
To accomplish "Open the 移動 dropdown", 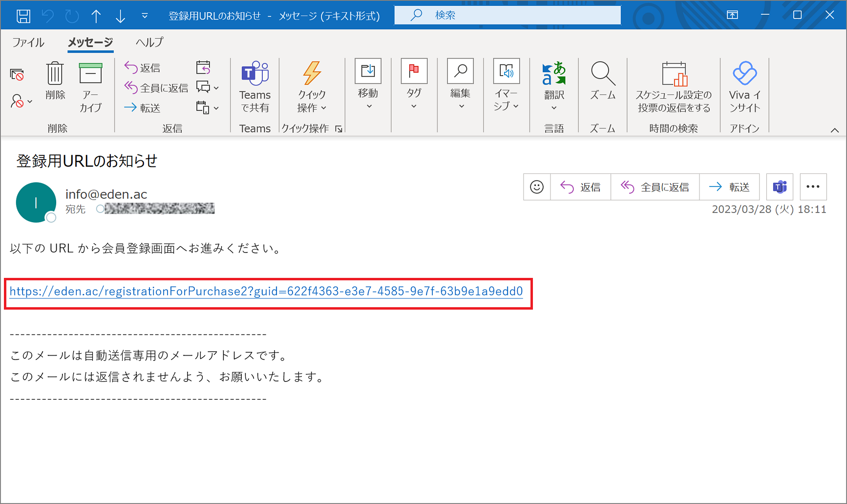I will 368,84.
